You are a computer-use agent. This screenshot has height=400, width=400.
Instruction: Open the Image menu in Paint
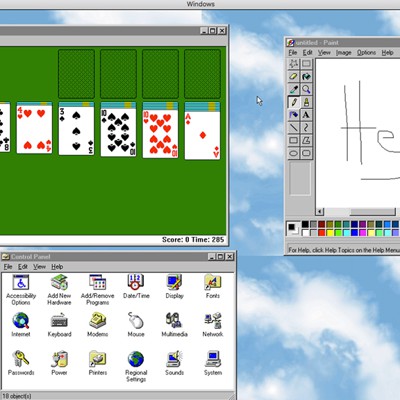point(343,53)
